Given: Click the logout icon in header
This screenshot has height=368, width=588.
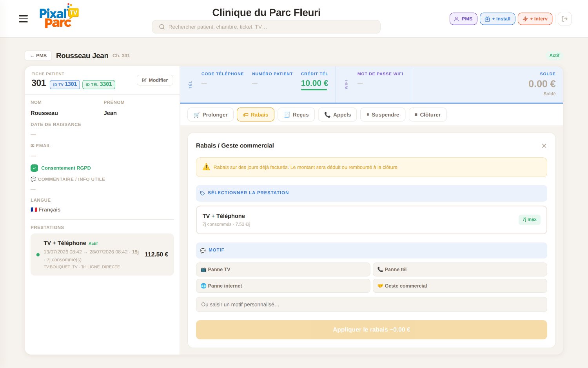Looking at the screenshot, I should [564, 19].
